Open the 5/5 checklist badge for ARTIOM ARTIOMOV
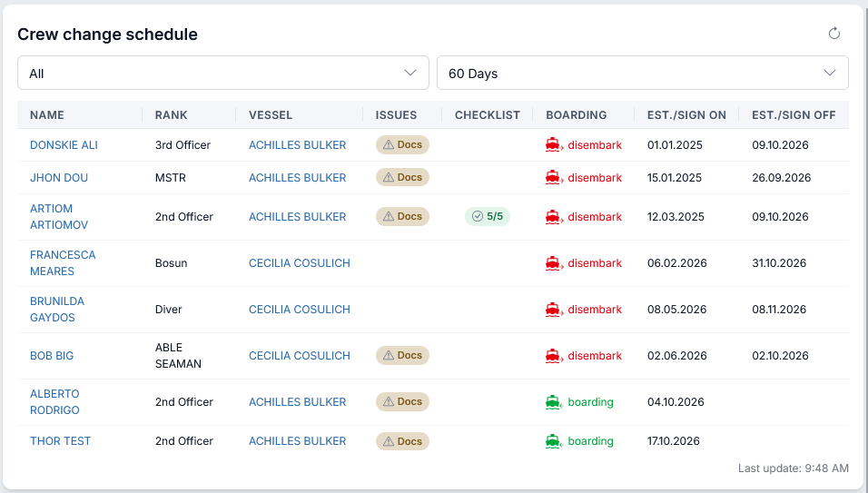This screenshot has width=868, height=493. tap(488, 216)
